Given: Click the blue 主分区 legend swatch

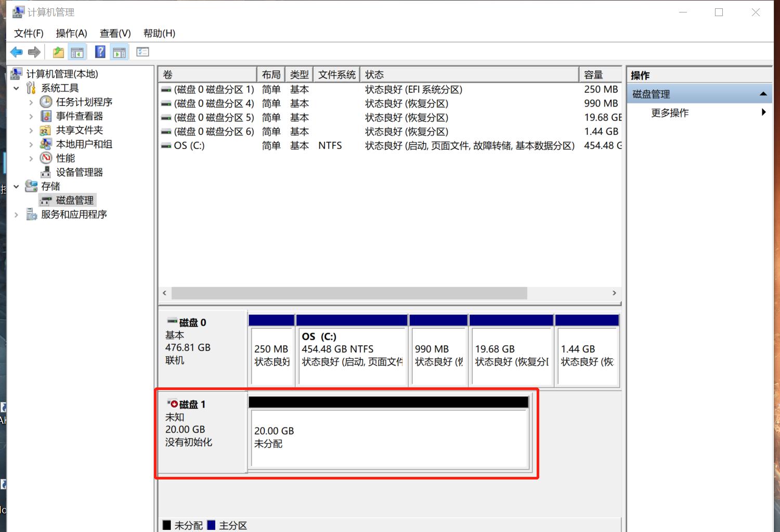Looking at the screenshot, I should (211, 525).
